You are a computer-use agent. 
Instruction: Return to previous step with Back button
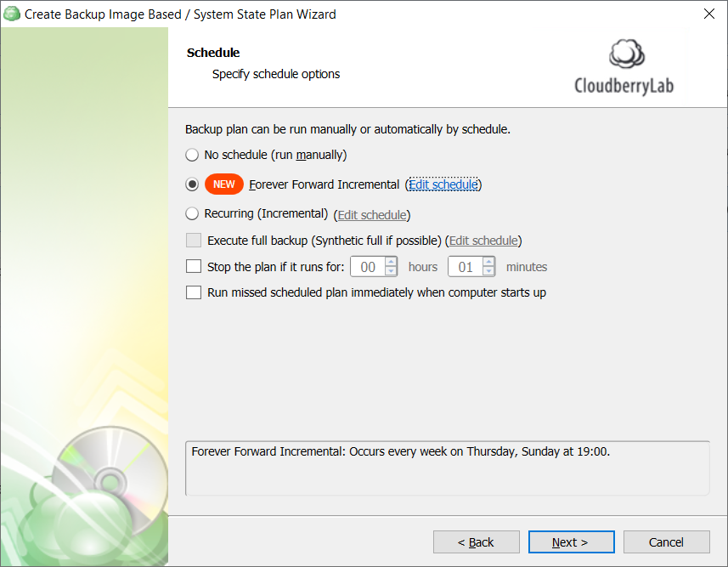tap(476, 541)
